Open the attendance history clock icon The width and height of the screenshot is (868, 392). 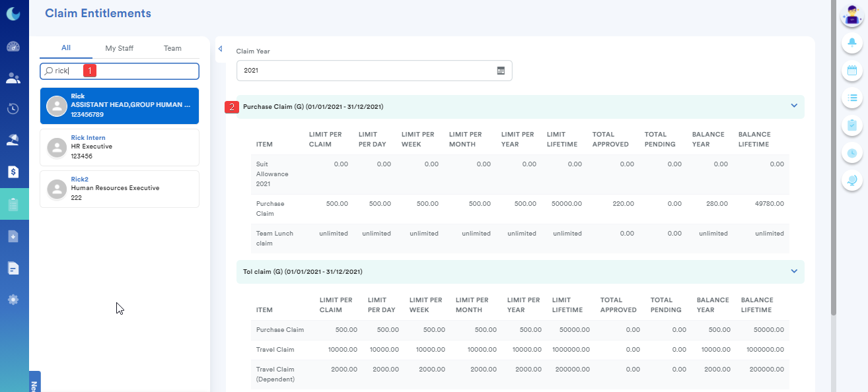13,109
